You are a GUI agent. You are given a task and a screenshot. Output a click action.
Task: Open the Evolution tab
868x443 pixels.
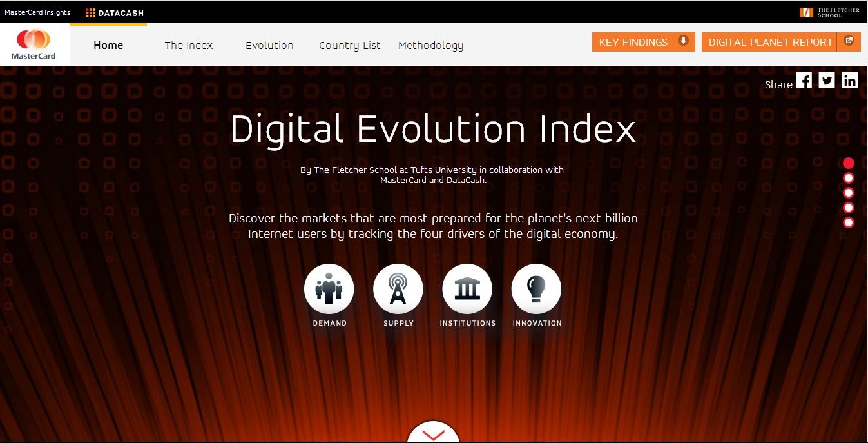point(269,45)
